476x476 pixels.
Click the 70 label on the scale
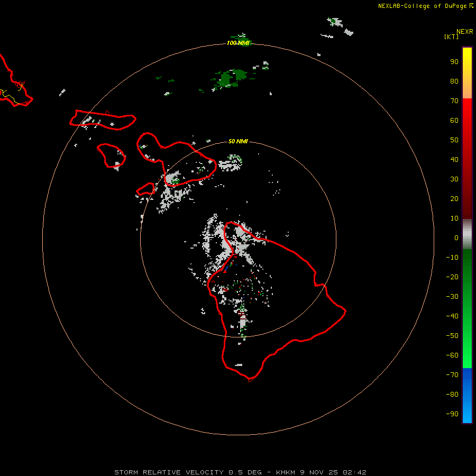pos(454,101)
